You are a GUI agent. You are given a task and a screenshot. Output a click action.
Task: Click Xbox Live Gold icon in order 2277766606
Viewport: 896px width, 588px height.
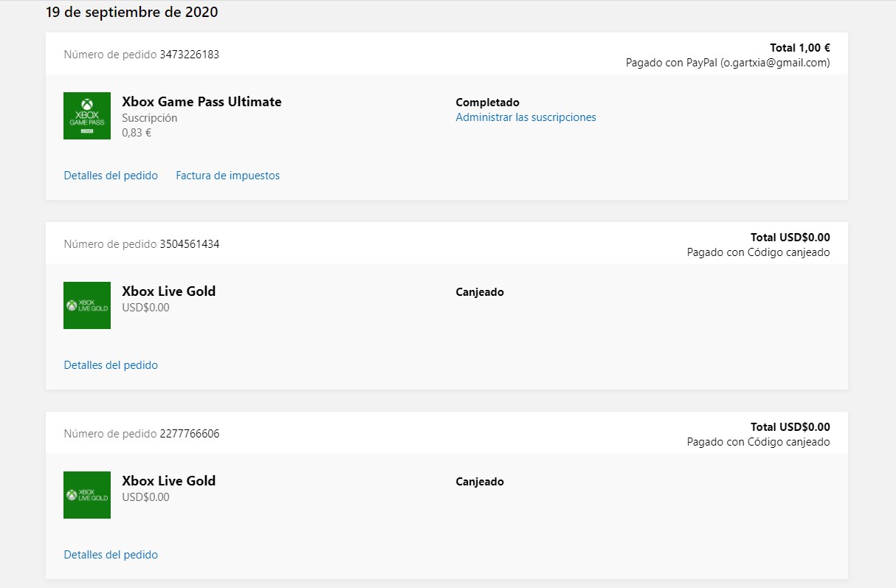click(x=87, y=495)
